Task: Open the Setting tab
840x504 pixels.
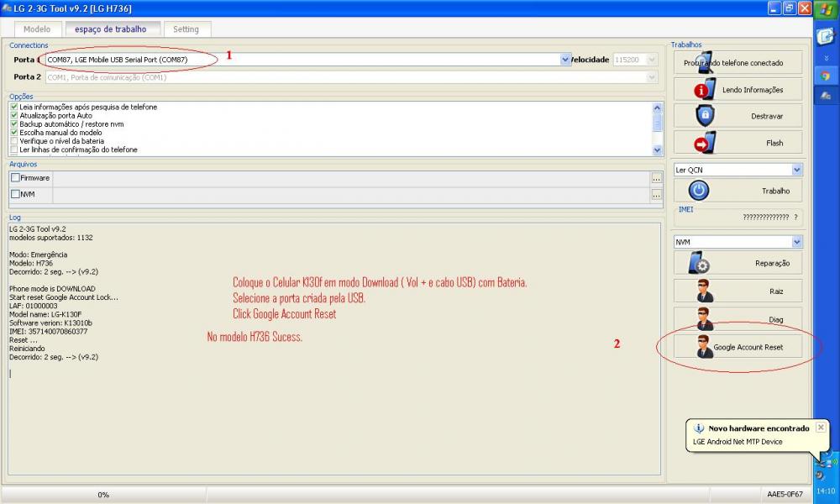Action: (x=186, y=29)
